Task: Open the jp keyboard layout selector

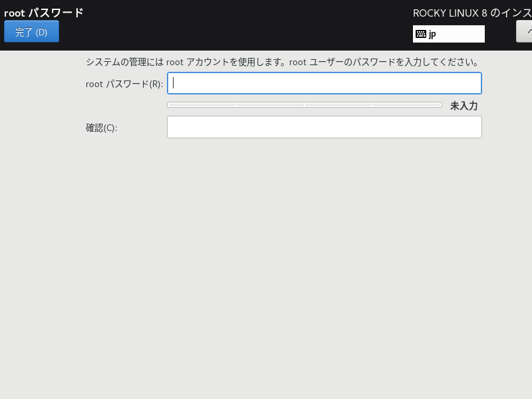Action: click(x=448, y=34)
